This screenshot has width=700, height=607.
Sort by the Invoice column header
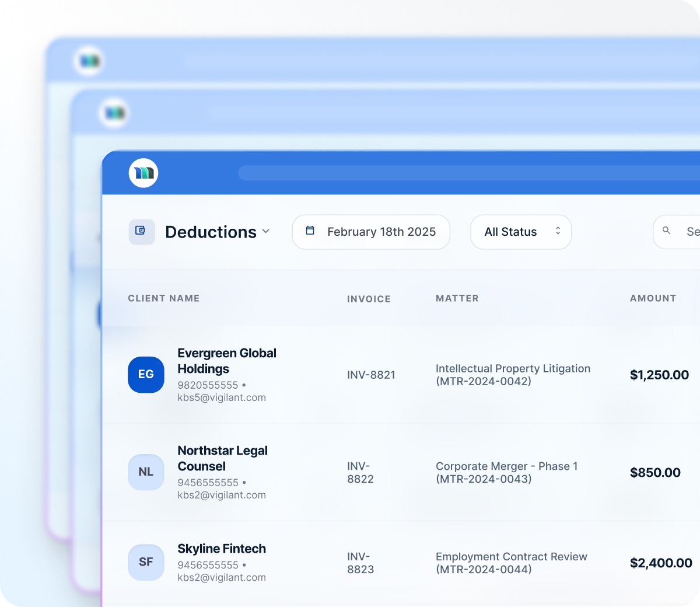click(369, 299)
